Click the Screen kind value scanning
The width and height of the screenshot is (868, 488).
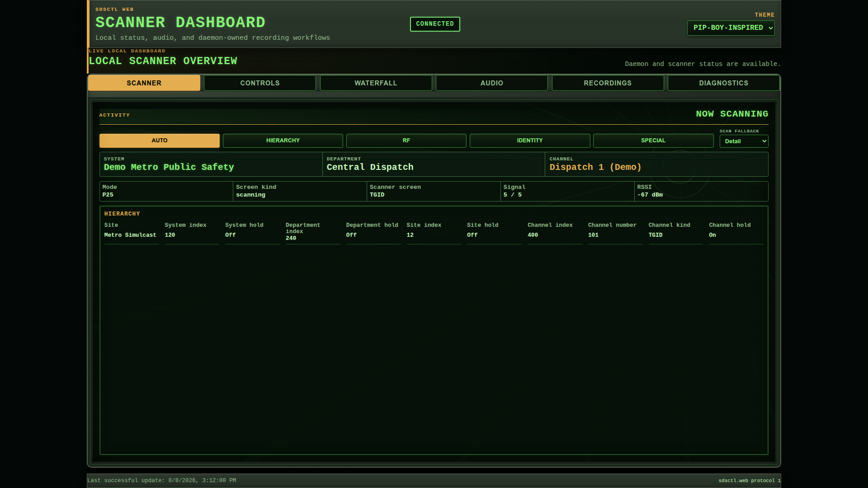250,195
